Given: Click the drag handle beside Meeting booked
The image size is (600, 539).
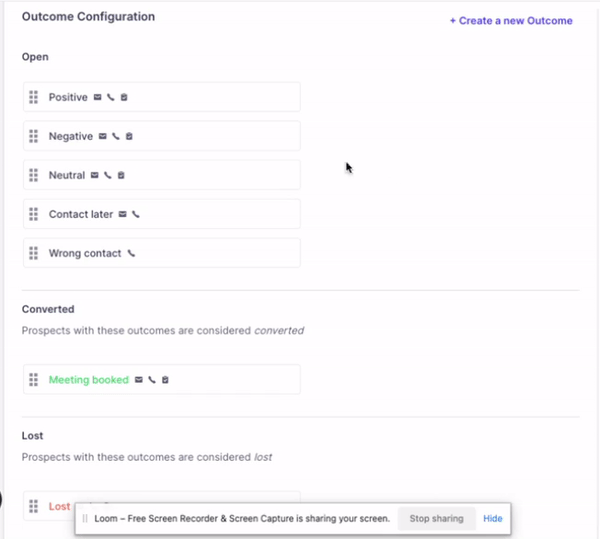Looking at the screenshot, I should 34,380.
